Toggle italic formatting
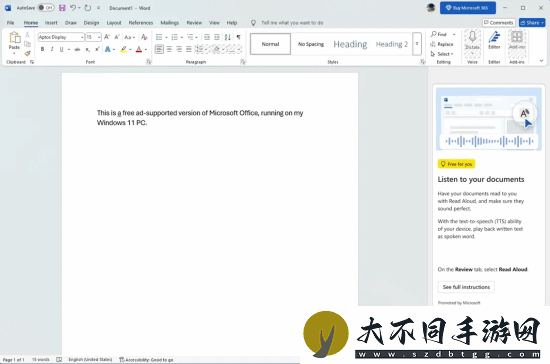Screen dimensions: 550x364 [x=52, y=49]
